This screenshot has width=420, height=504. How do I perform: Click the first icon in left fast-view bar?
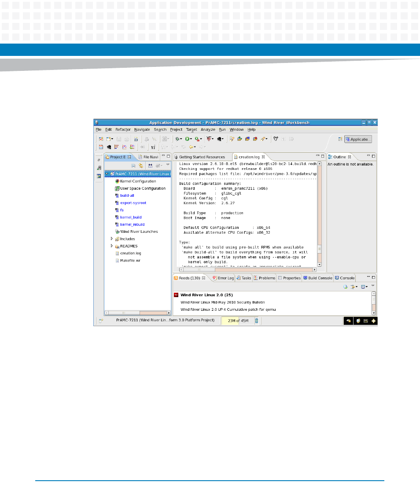pyautogui.click(x=99, y=160)
